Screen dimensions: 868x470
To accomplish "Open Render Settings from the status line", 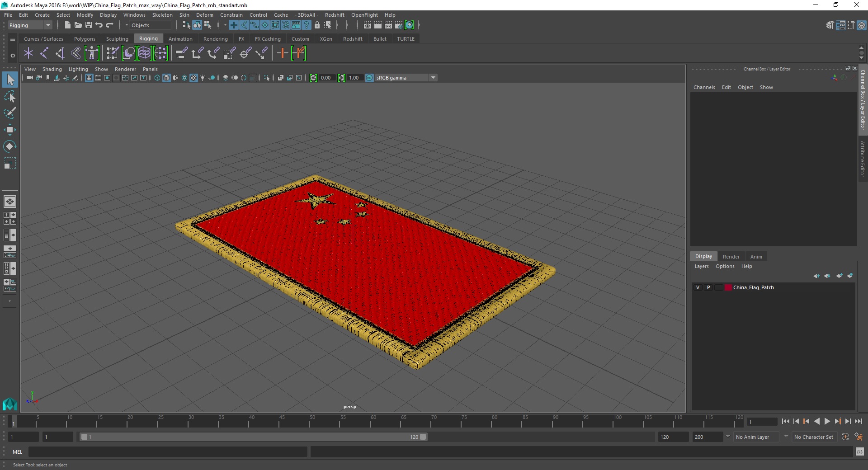I will point(399,25).
